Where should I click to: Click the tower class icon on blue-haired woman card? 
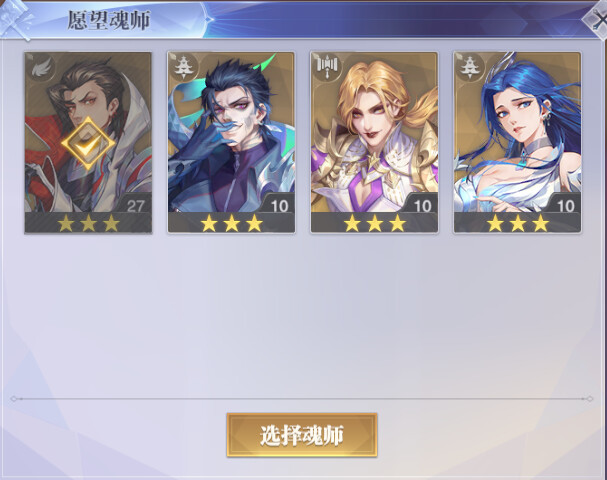click(x=470, y=69)
